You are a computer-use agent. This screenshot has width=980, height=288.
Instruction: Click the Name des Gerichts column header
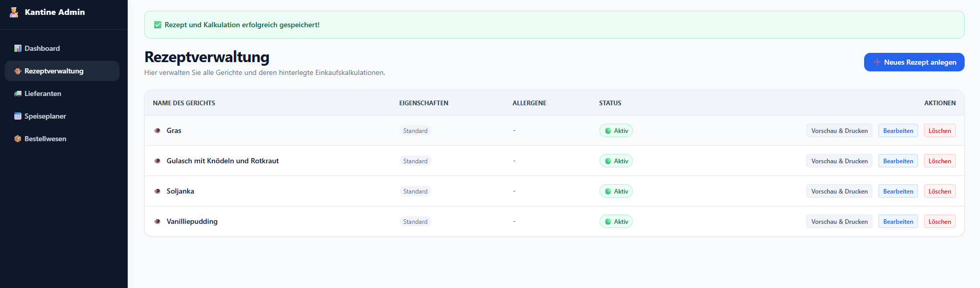tap(184, 103)
